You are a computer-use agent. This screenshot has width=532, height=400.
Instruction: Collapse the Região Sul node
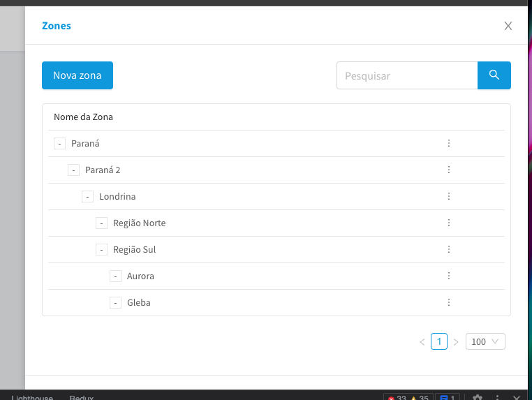pos(101,250)
